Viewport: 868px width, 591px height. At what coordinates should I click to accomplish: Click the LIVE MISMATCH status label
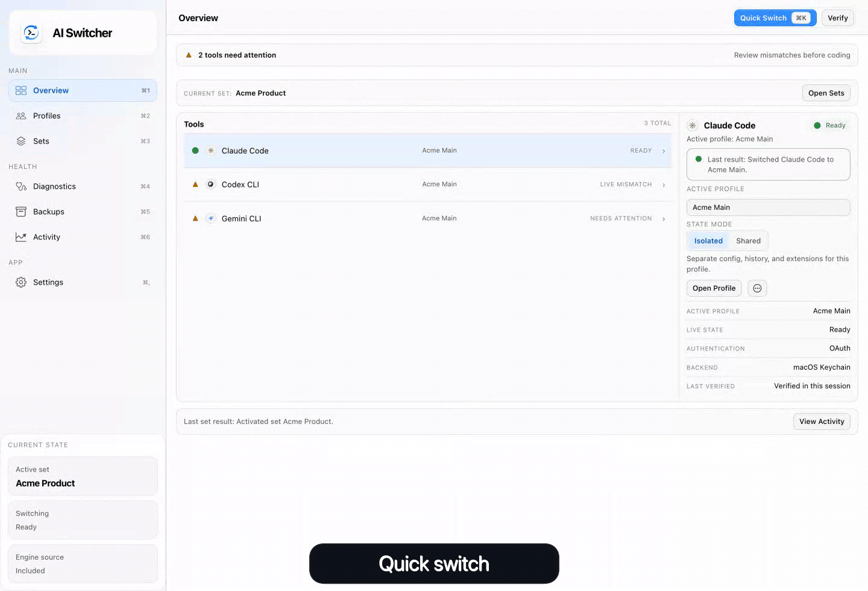626,185
